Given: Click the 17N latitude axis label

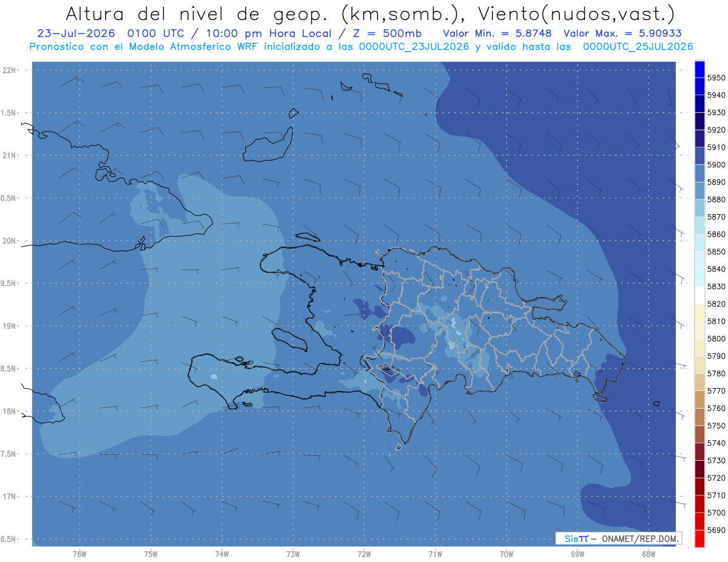Looking at the screenshot, I should (9, 497).
